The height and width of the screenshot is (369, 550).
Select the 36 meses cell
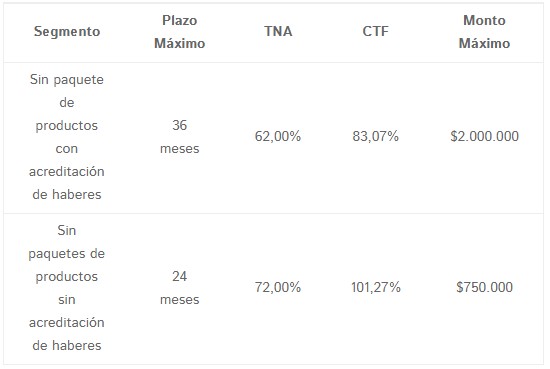coord(180,137)
